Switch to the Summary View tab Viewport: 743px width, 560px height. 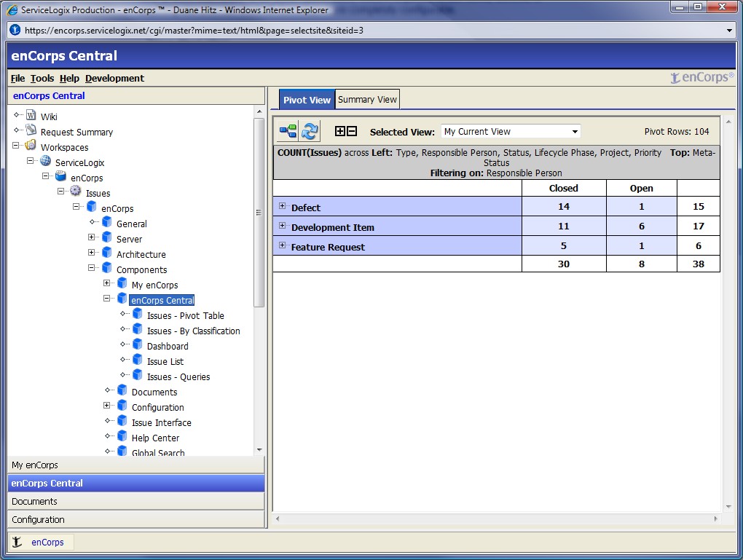(x=367, y=100)
